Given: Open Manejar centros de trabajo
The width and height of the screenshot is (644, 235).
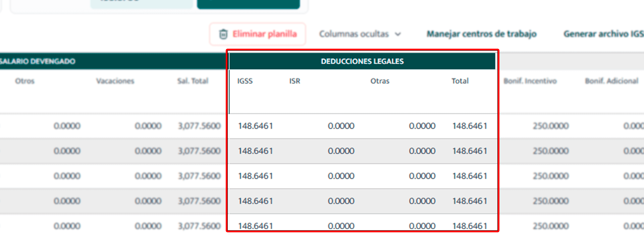Looking at the screenshot, I should tap(481, 34).
